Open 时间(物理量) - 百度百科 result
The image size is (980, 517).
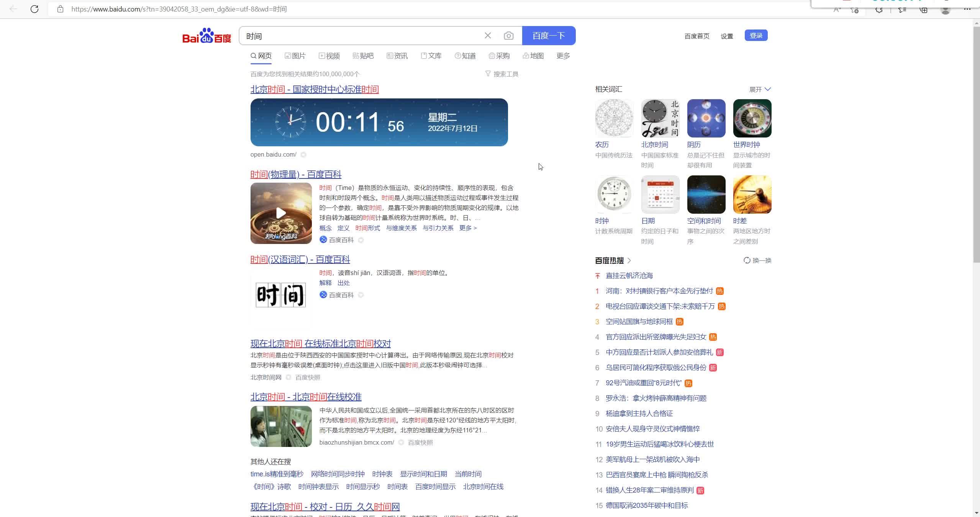point(296,174)
